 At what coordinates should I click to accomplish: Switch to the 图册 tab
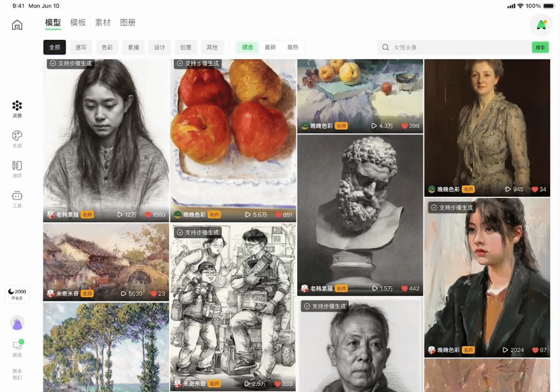click(128, 23)
